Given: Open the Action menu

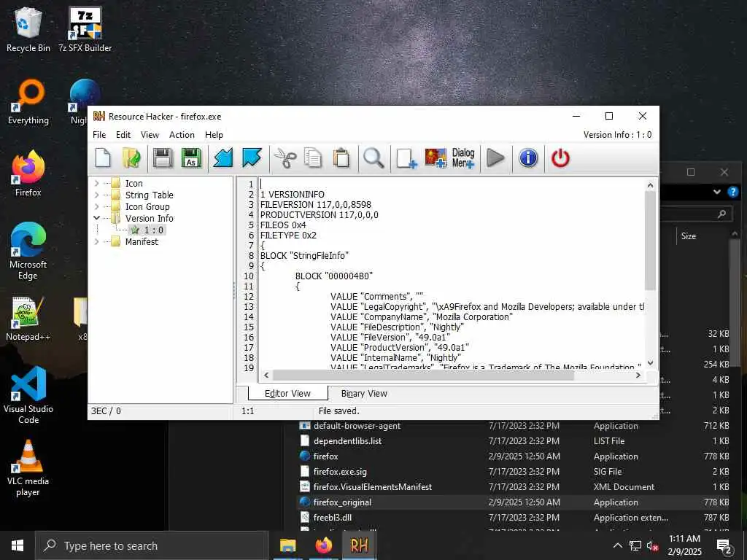Looking at the screenshot, I should point(182,135).
